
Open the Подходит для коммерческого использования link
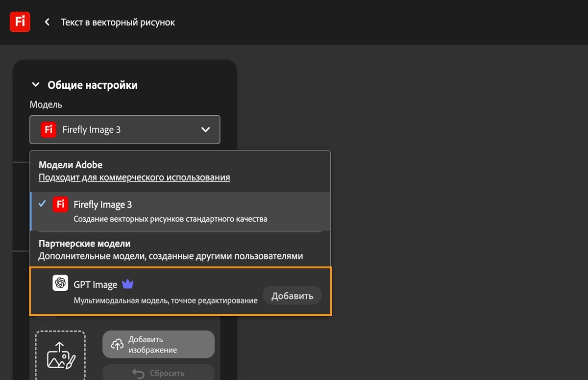click(134, 177)
